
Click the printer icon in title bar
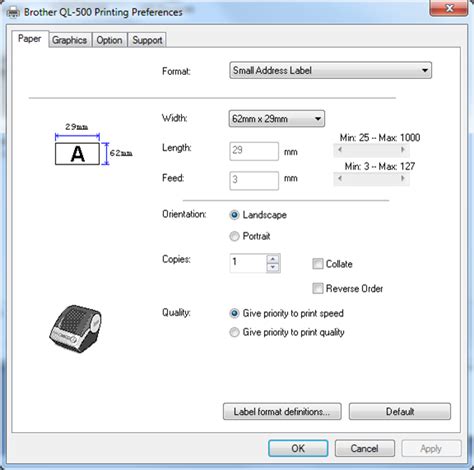point(13,13)
